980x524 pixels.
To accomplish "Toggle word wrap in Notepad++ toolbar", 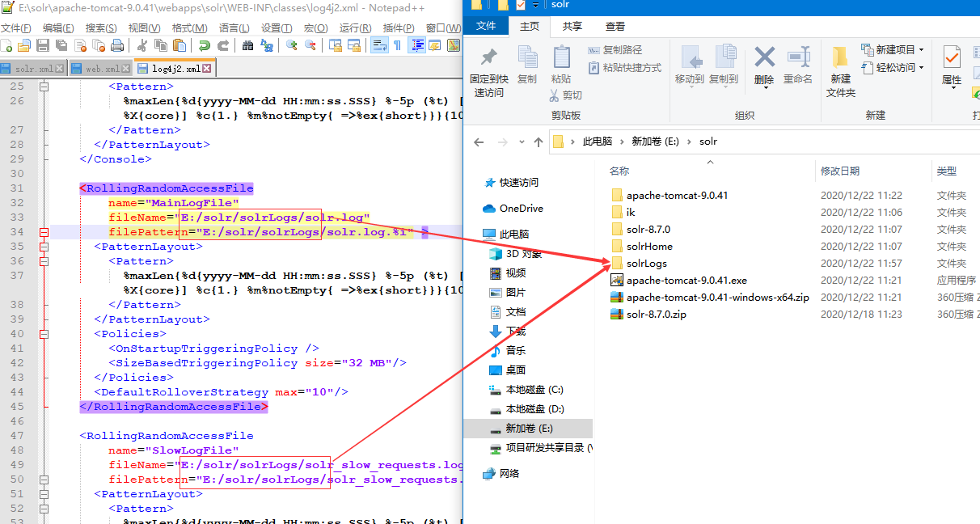I will tap(379, 45).
